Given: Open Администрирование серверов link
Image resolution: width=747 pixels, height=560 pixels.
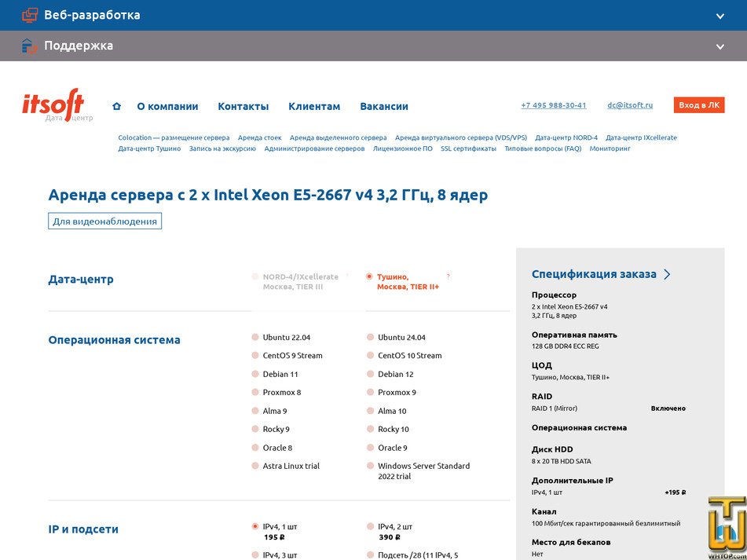Looking at the screenshot, I should [x=314, y=148].
